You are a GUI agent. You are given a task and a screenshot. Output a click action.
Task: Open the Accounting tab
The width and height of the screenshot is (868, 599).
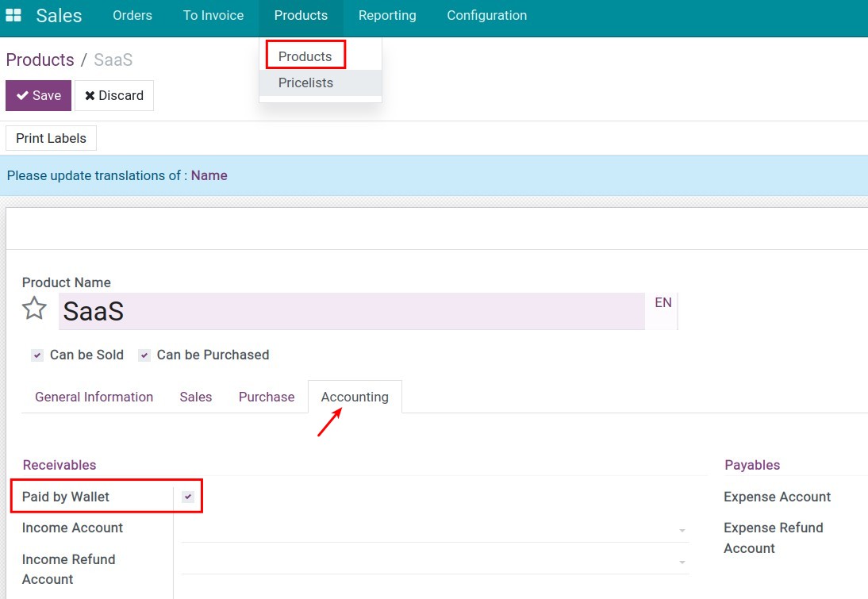pyautogui.click(x=355, y=397)
